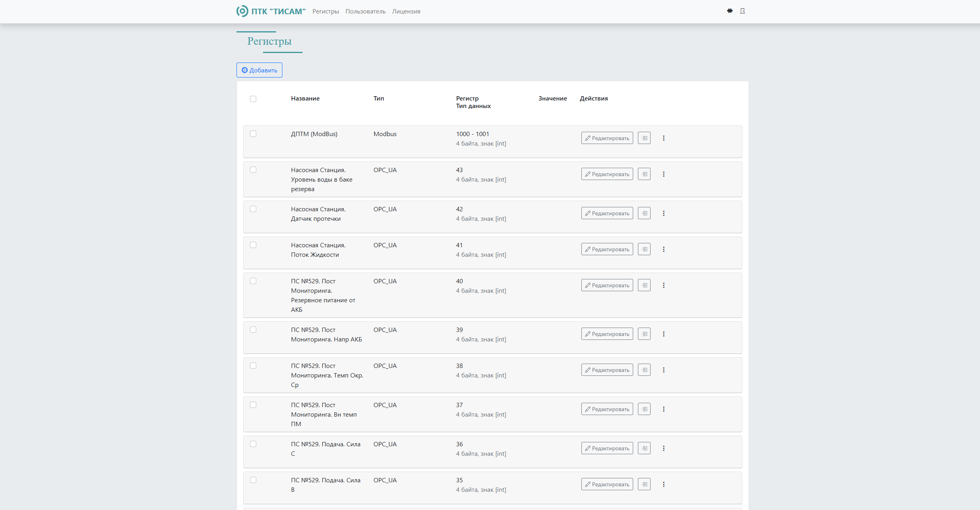980x510 pixels.
Task: Click Редактировать for Напр АКБ row
Action: pos(607,334)
